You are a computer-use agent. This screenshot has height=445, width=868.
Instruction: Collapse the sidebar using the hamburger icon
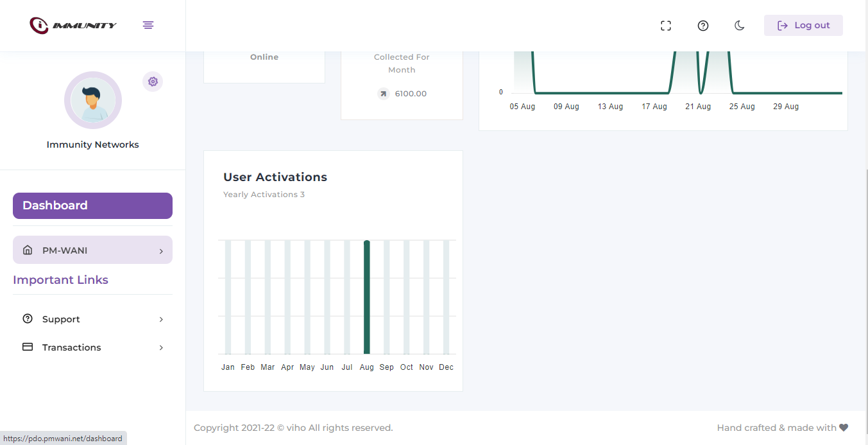click(x=148, y=25)
